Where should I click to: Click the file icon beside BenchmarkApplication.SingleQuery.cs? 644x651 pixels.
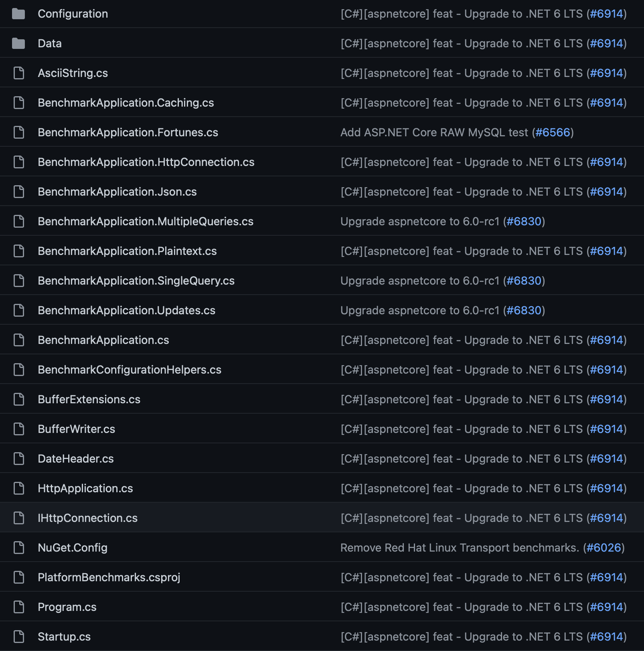19,281
